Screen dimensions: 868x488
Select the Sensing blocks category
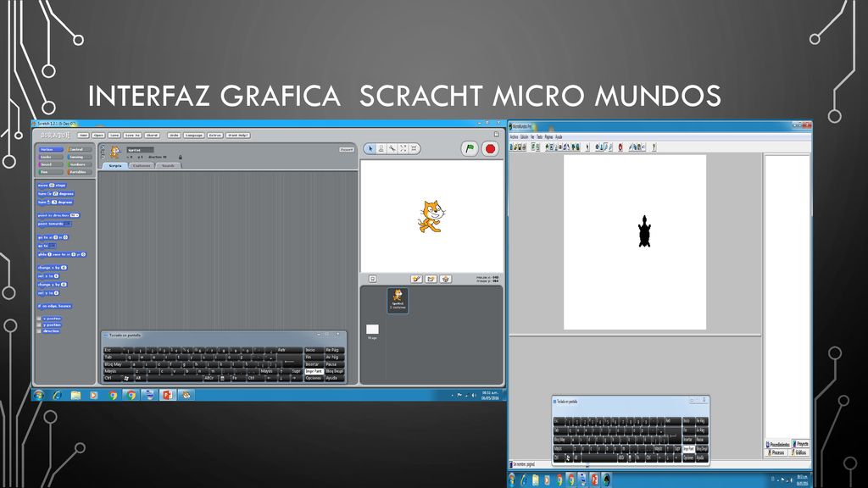click(79, 157)
